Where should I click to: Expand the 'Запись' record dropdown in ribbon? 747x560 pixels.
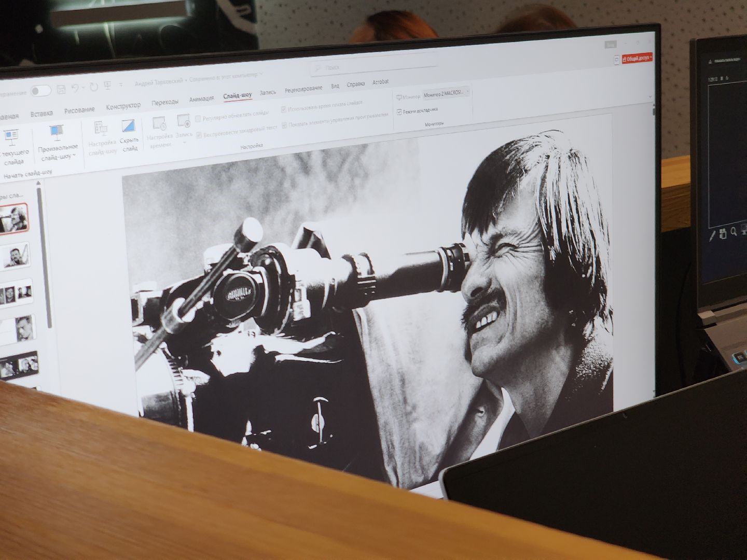(184, 142)
